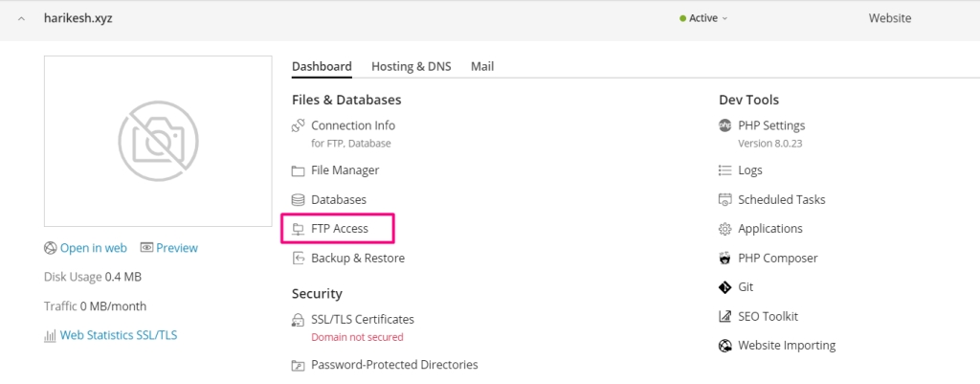980x384 pixels.
Task: Click the Scheduled Tasks calendar icon
Action: pos(725,200)
